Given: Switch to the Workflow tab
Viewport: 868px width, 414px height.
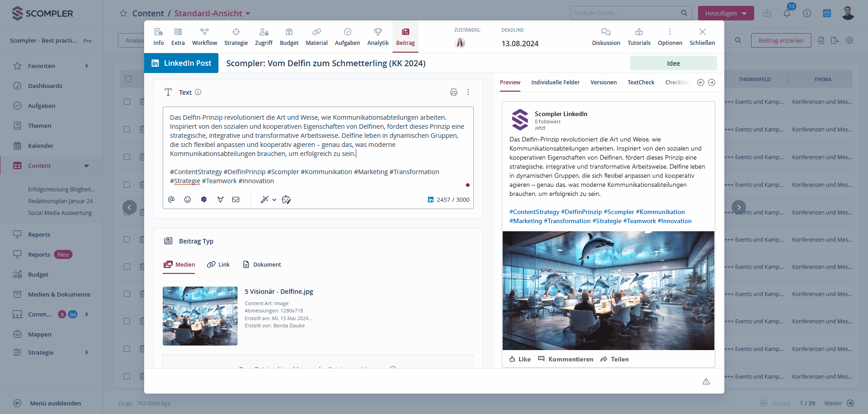Looking at the screenshot, I should pyautogui.click(x=204, y=36).
